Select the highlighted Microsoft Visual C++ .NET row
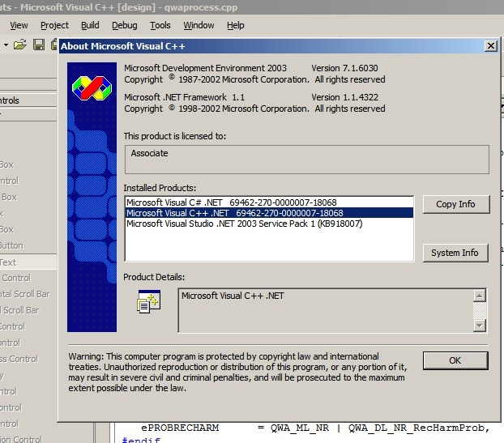Image resolution: width=504 pixels, height=443 pixels. (269, 213)
